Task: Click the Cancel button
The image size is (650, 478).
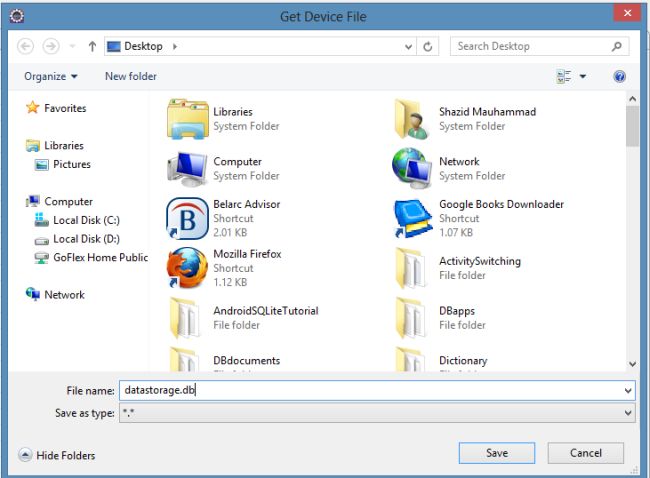Action: pos(585,453)
